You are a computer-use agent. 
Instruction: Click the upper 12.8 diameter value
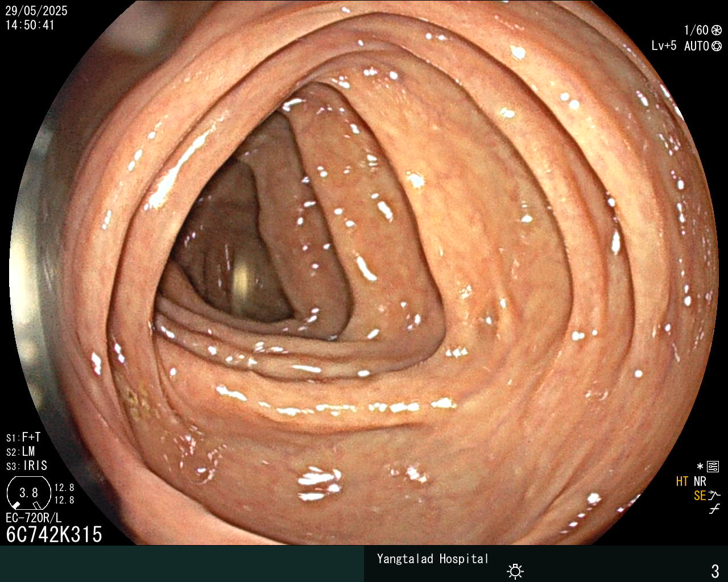click(64, 488)
